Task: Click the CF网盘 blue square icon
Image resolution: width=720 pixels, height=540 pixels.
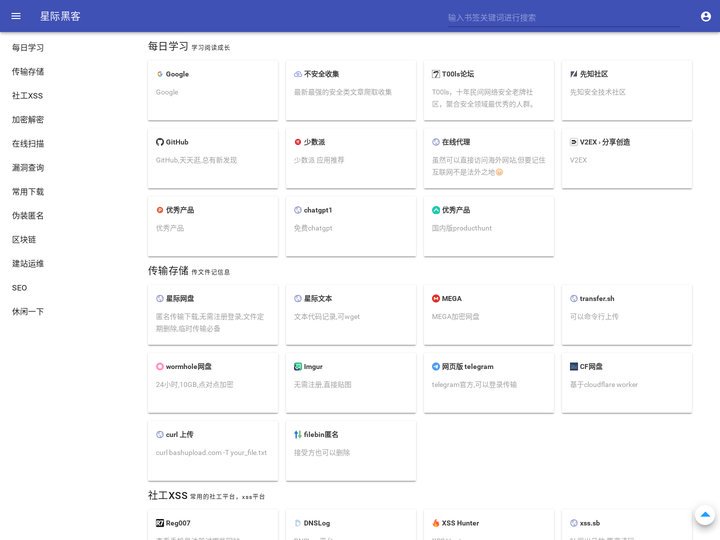Action: coord(574,366)
